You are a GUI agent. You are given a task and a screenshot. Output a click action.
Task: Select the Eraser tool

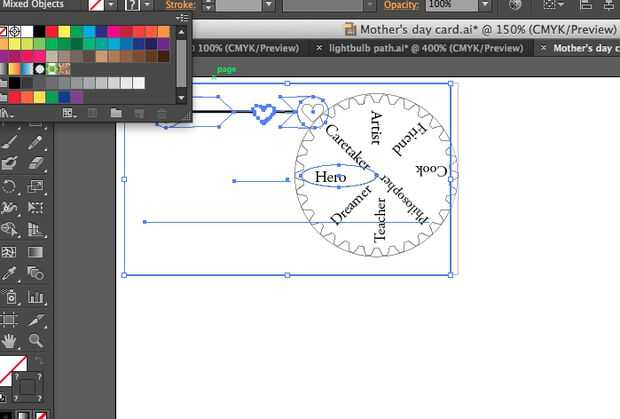coord(35,163)
